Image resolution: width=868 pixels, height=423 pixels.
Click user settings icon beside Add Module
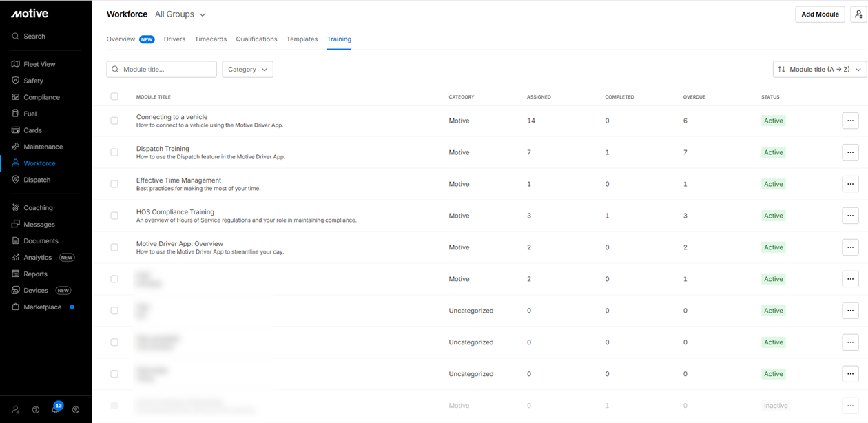click(x=858, y=14)
